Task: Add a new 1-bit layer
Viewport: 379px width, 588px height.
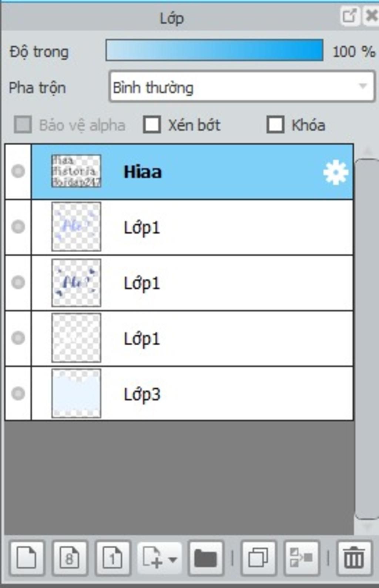Action: tap(113, 558)
